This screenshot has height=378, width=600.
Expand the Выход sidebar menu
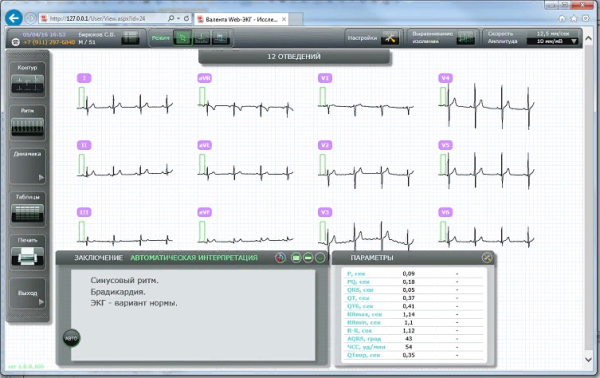27,293
